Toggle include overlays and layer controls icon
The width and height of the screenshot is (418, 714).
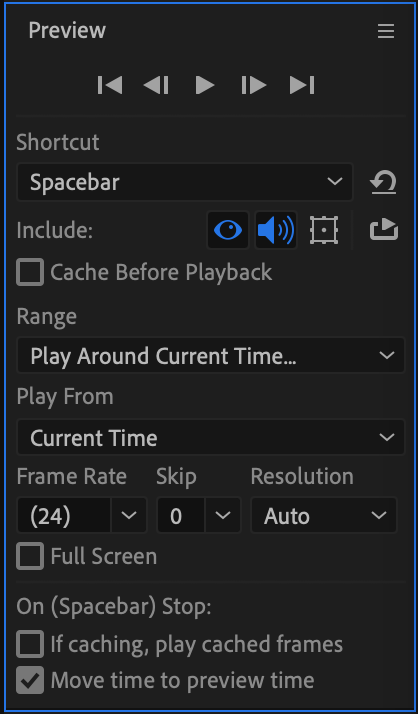click(x=324, y=230)
